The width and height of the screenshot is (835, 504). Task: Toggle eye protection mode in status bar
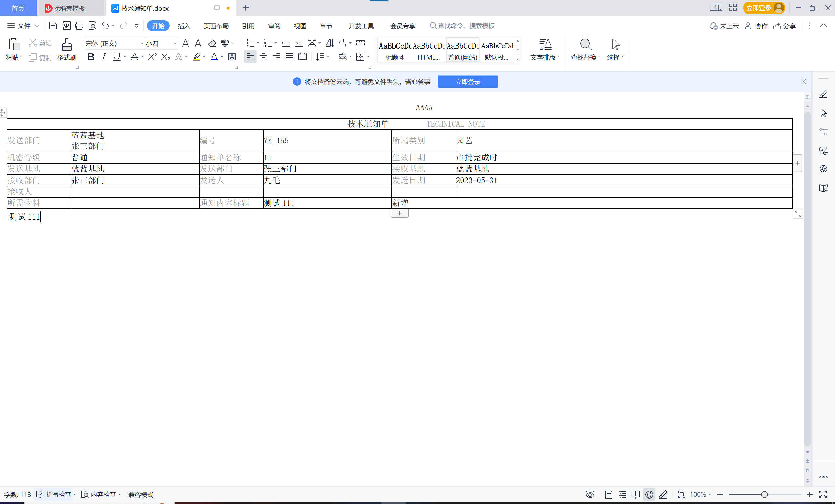coord(590,494)
